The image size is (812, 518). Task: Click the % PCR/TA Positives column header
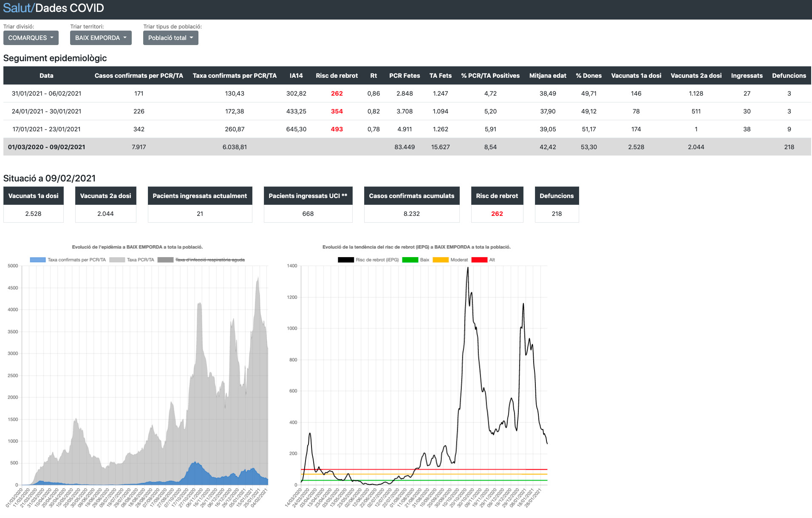490,76
